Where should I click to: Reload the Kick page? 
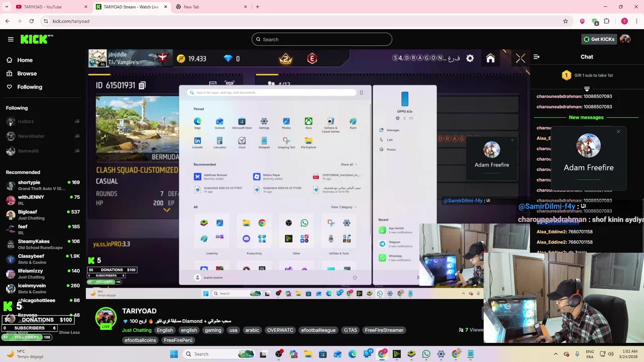(x=31, y=21)
